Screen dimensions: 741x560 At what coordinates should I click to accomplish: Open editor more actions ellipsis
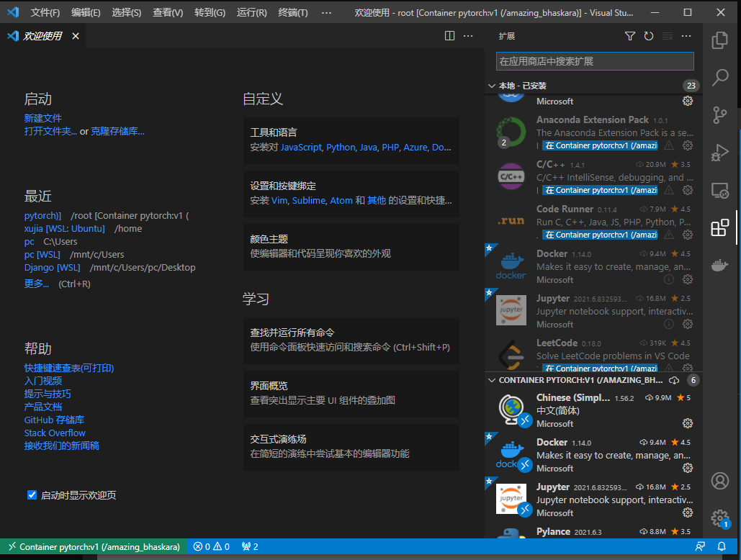point(468,36)
